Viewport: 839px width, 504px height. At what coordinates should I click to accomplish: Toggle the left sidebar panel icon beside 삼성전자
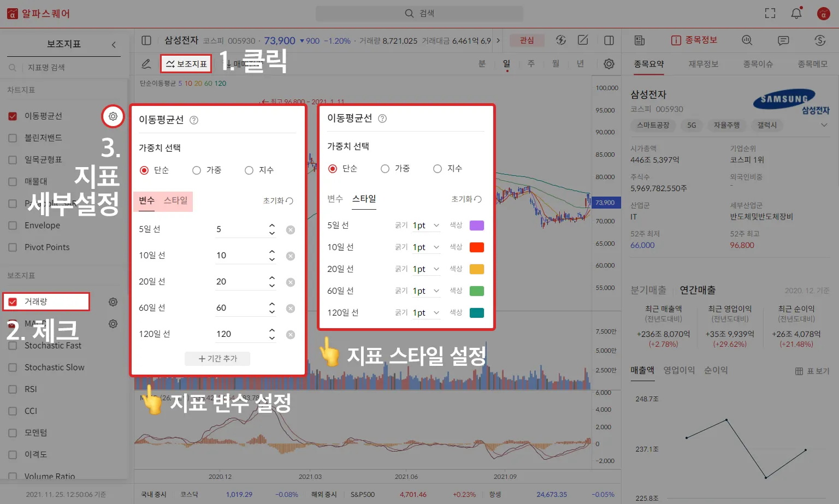point(146,40)
